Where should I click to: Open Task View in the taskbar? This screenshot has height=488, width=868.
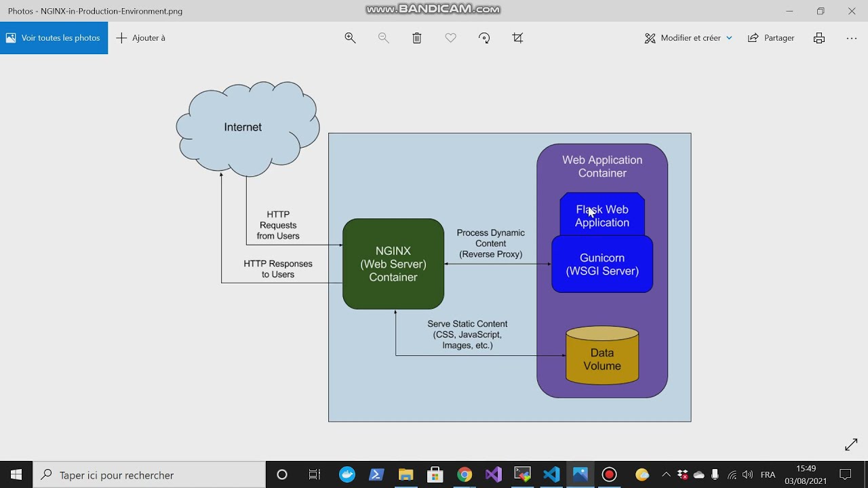click(315, 474)
